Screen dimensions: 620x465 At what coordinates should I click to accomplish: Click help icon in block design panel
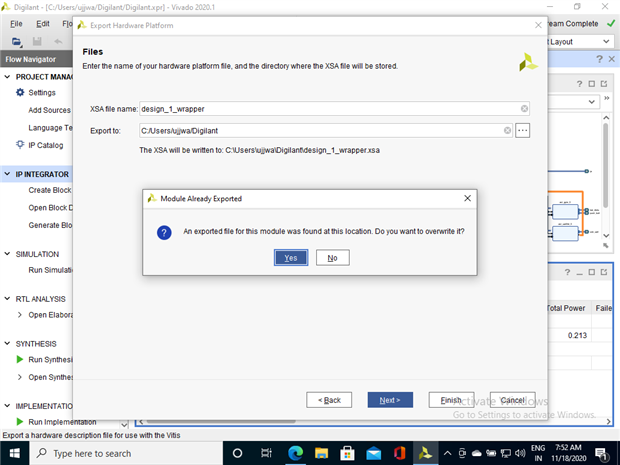click(579, 84)
